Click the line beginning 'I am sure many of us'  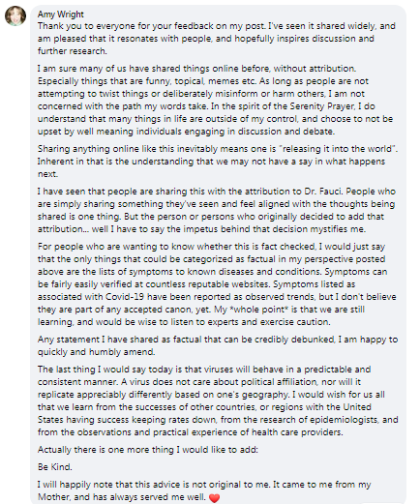[x=196, y=69]
